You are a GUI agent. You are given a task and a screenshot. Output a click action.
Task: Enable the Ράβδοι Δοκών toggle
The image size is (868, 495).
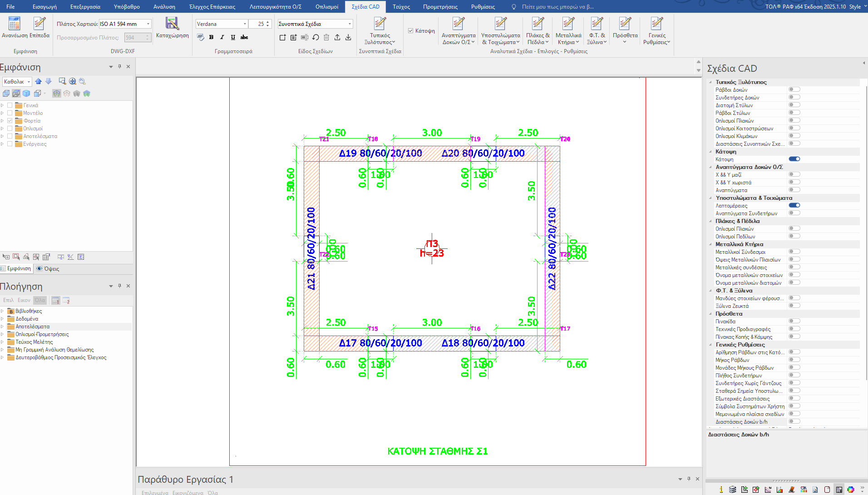pyautogui.click(x=794, y=89)
